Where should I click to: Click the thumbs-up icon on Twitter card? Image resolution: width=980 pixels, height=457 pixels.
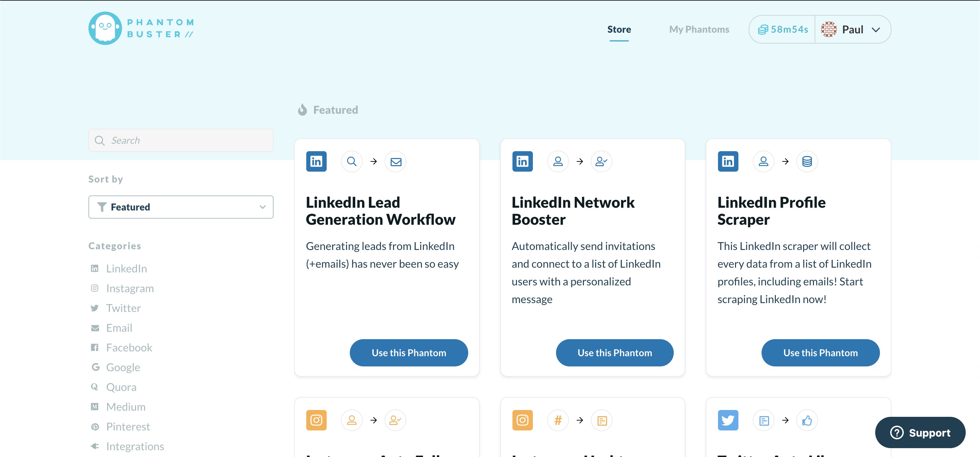(x=807, y=420)
